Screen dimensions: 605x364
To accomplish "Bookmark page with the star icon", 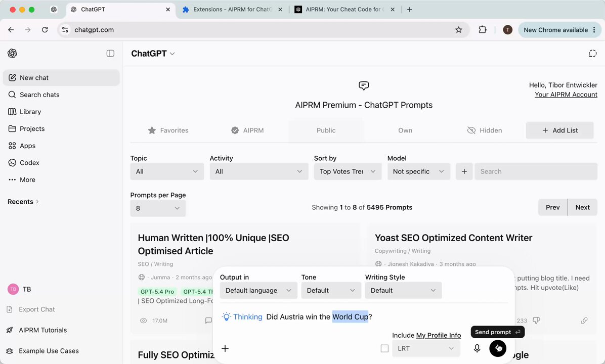I will (x=458, y=30).
